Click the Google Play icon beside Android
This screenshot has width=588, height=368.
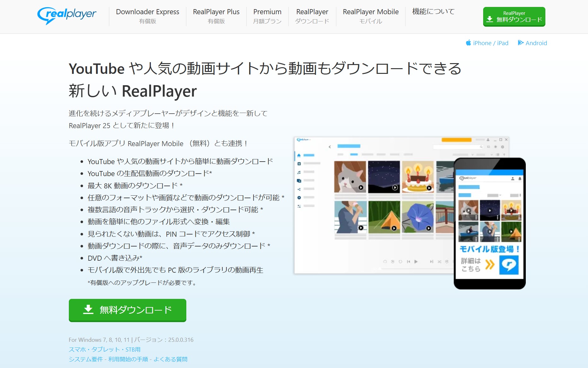(521, 43)
